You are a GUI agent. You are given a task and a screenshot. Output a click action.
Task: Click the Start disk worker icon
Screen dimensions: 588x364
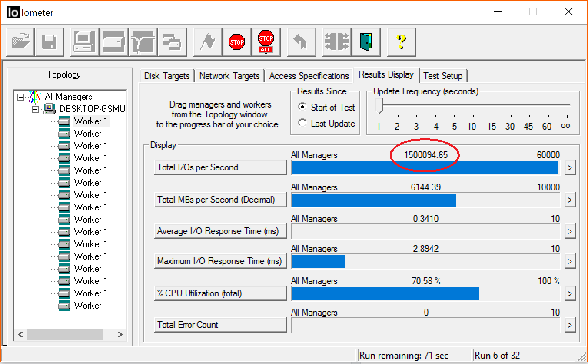[x=113, y=41]
